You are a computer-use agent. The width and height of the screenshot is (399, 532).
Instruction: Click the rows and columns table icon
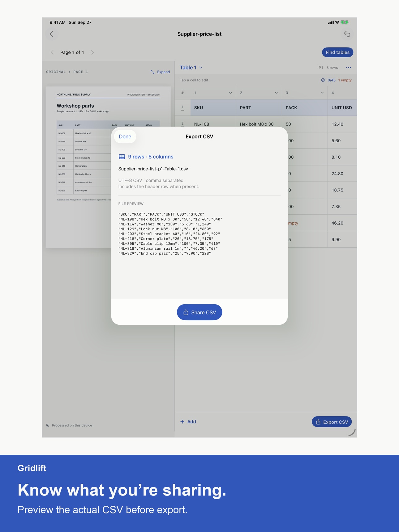click(x=122, y=157)
